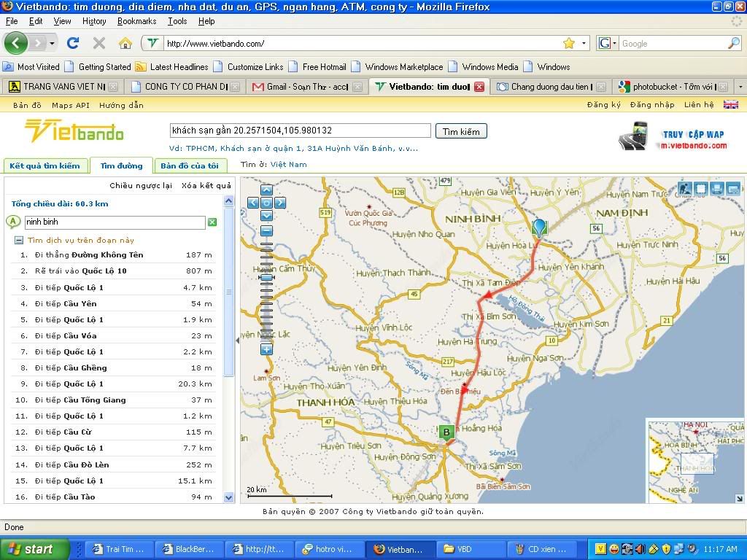The height and width of the screenshot is (560, 747).
Task: Click the 'ninh binh' start point field
Action: pyautogui.click(x=115, y=222)
